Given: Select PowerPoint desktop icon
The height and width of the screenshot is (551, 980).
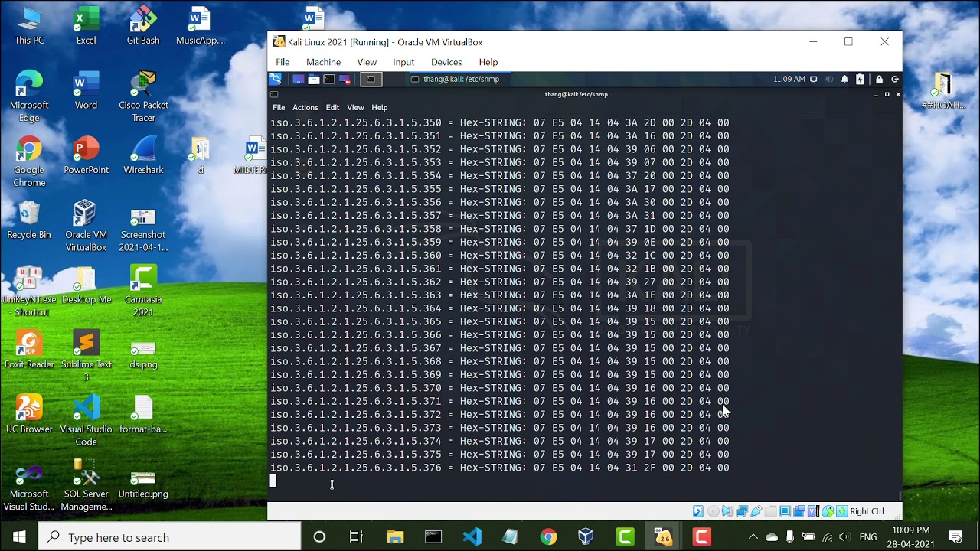Looking at the screenshot, I should pos(86,155).
